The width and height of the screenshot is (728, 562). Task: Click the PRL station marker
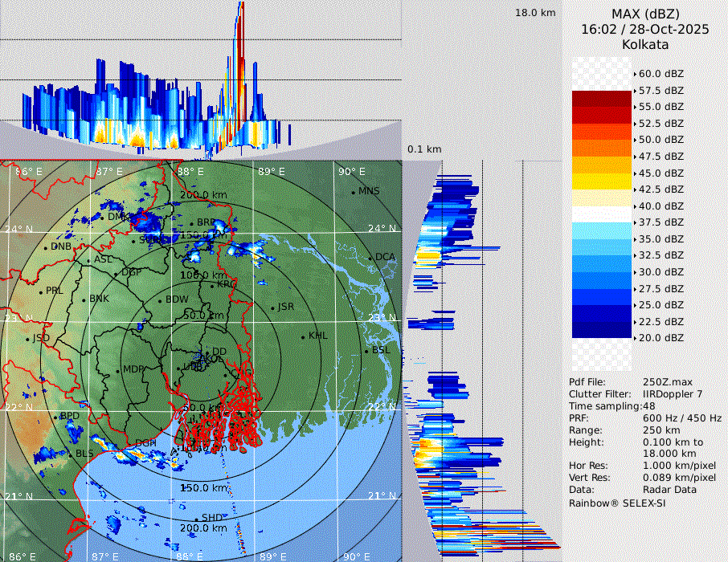pos(42,291)
